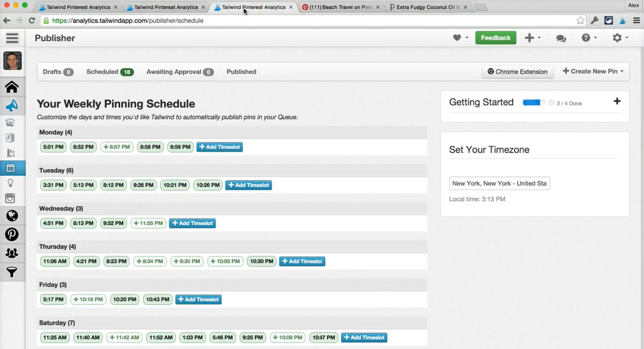644x349 pixels.
Task: Reload the page with refresh icon
Action: pos(31,21)
